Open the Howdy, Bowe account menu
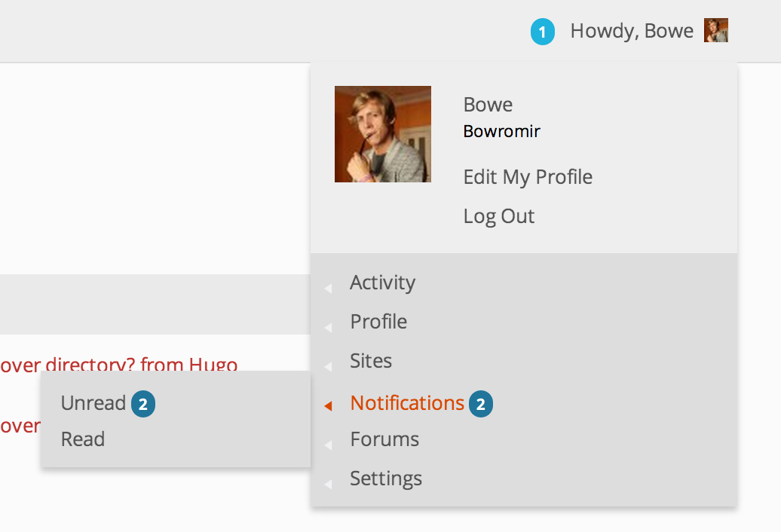 632,31
